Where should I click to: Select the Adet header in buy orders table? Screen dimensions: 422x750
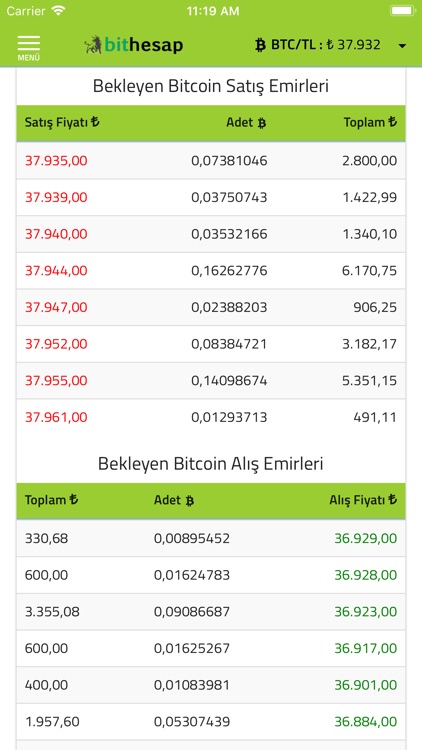pyautogui.click(x=174, y=501)
